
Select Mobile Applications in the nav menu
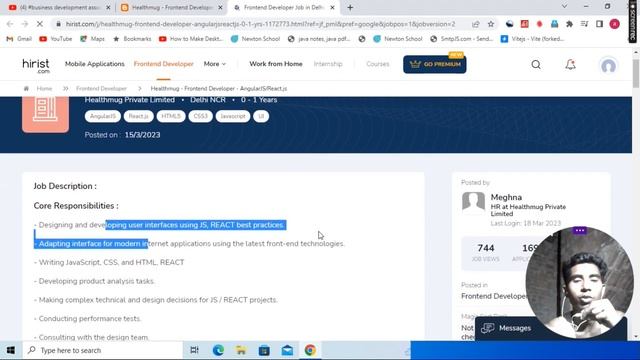pos(95,64)
